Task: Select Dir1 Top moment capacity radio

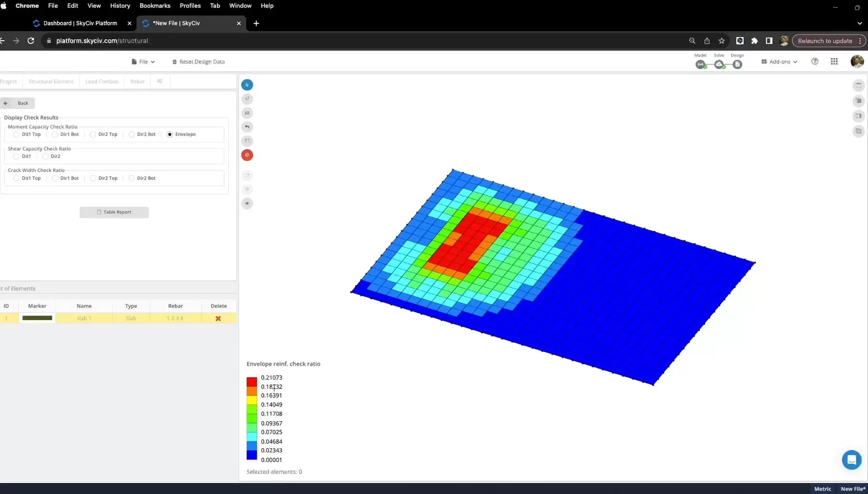Action: pyautogui.click(x=17, y=135)
